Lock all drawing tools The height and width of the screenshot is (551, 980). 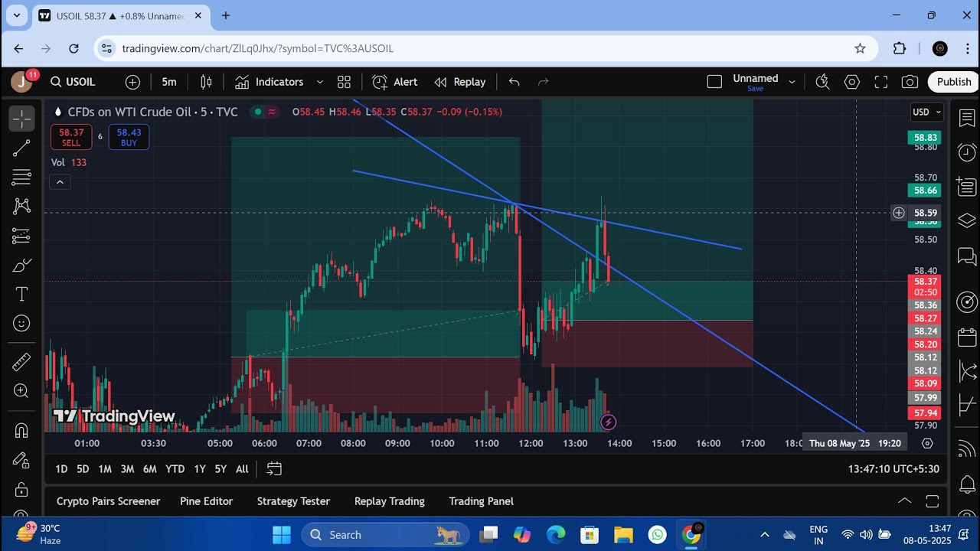click(21, 489)
